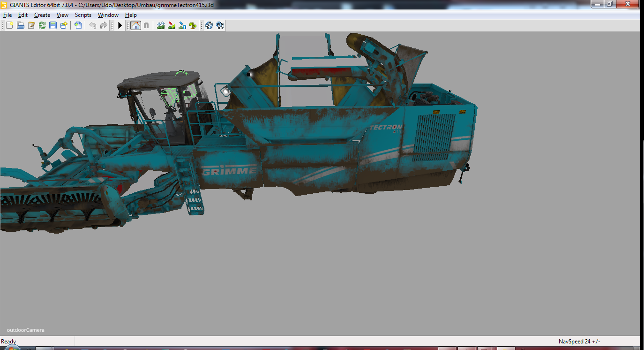Viewport: 644px width, 350px height.
Task: Redo the last undone action
Action: 104,25
